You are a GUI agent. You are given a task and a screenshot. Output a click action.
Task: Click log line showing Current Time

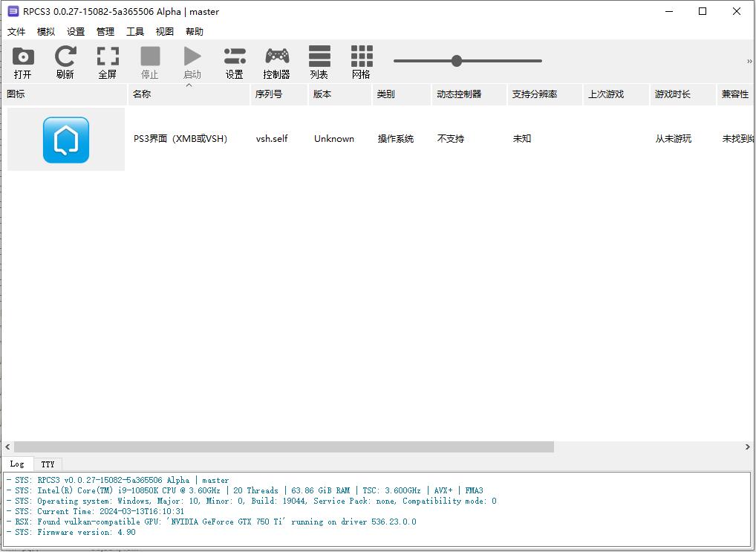point(95,511)
